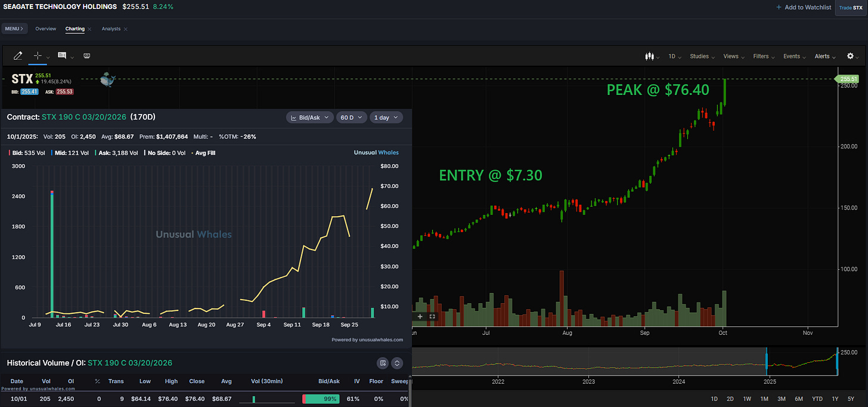The image size is (868, 407).
Task: Expand the crosshair tool dropdown arrow
Action: coord(48,57)
